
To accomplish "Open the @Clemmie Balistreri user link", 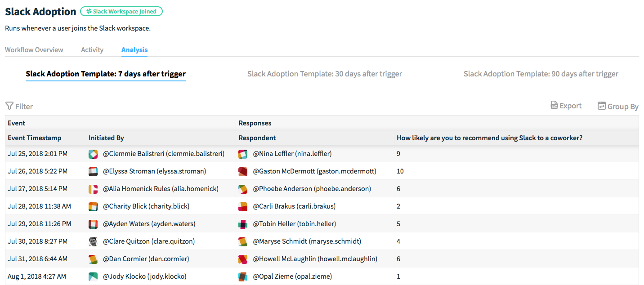I will click(x=164, y=154).
